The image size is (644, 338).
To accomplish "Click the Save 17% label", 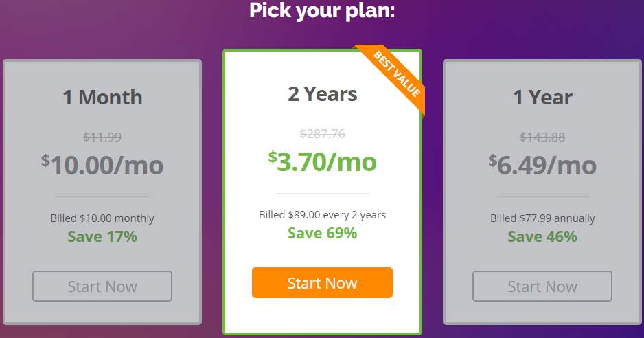I will pyautogui.click(x=102, y=236).
